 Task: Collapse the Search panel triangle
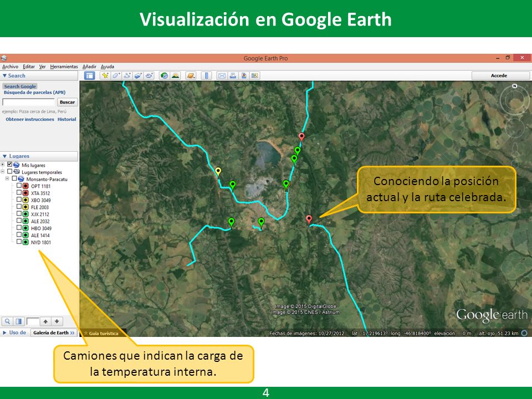click(x=4, y=76)
